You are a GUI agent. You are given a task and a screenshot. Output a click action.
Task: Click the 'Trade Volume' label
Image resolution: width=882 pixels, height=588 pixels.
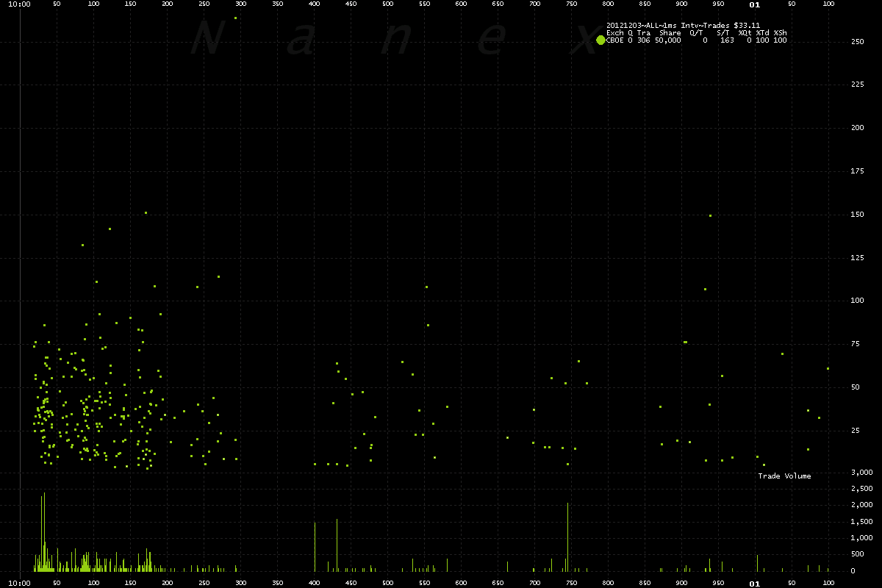pyautogui.click(x=785, y=476)
